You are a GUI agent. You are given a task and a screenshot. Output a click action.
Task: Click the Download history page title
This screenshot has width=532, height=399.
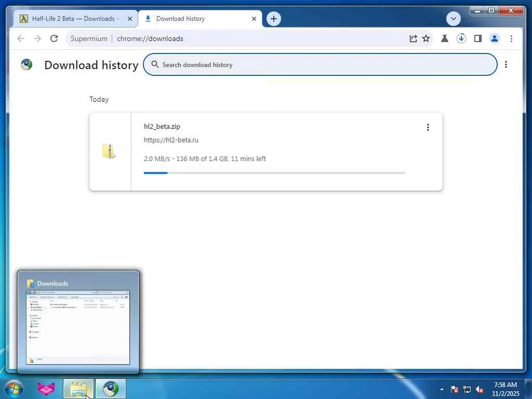tap(91, 65)
